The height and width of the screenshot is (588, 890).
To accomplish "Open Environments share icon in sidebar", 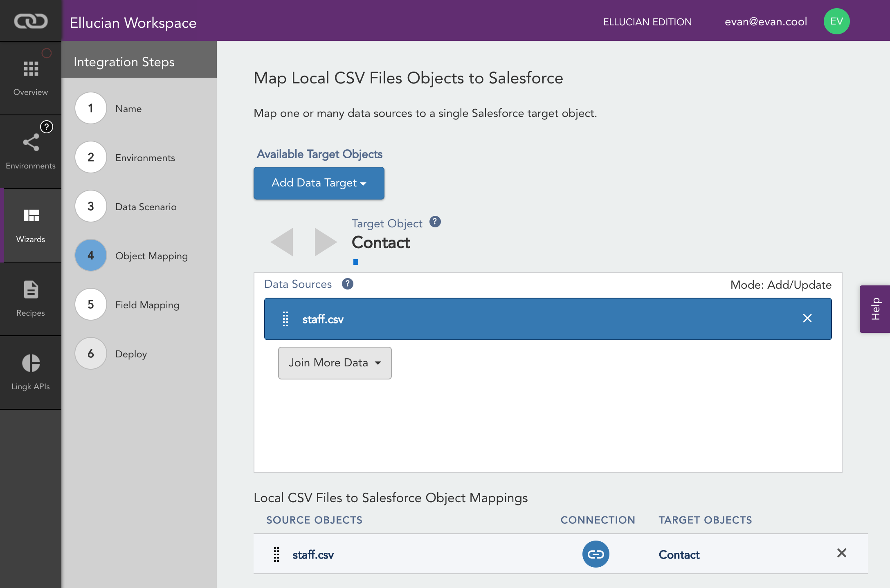I will pos(31,143).
